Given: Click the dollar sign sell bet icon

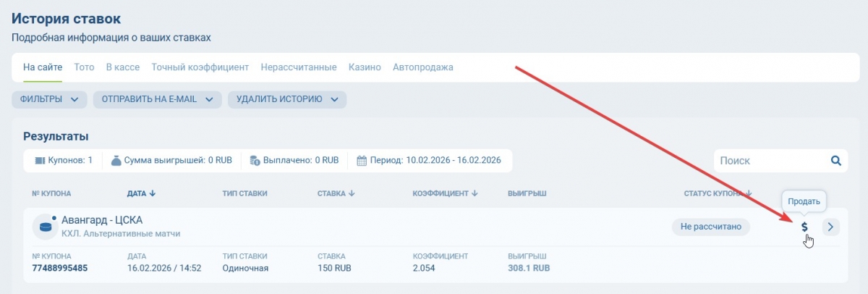Looking at the screenshot, I should pyautogui.click(x=804, y=227).
